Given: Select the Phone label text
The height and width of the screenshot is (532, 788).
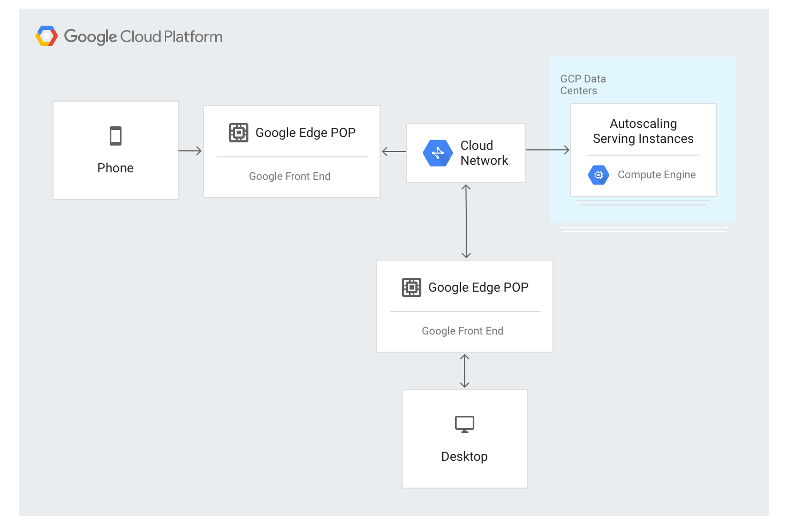Looking at the screenshot, I should coord(116,168).
